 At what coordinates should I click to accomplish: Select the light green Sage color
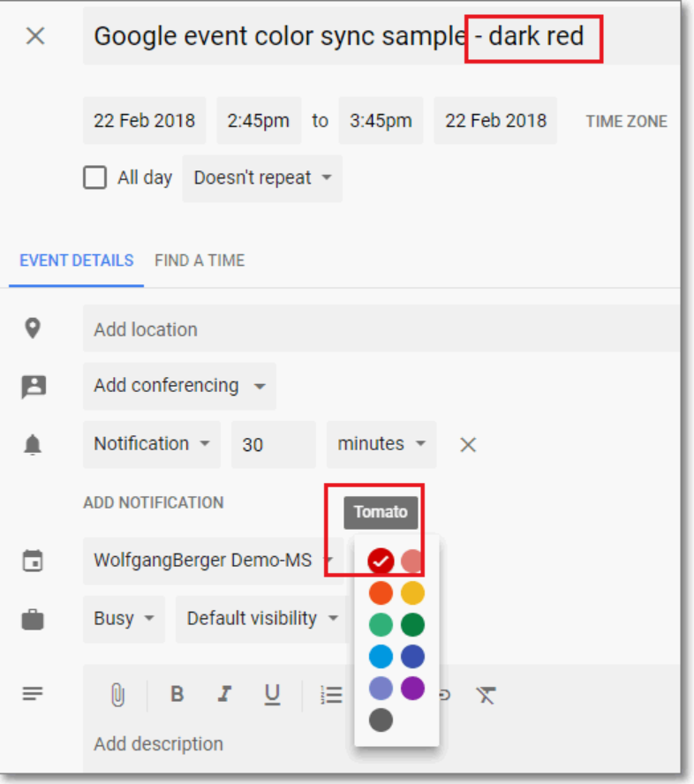click(x=381, y=625)
